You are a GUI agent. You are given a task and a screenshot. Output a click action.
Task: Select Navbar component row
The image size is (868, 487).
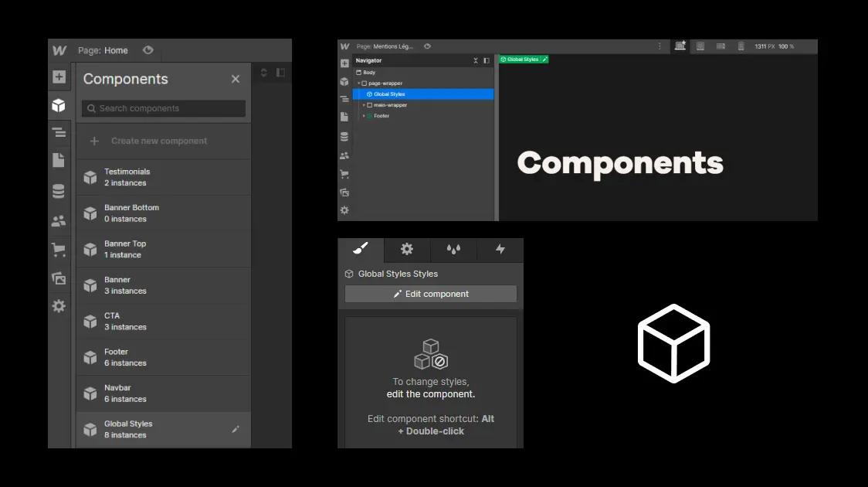(x=164, y=393)
